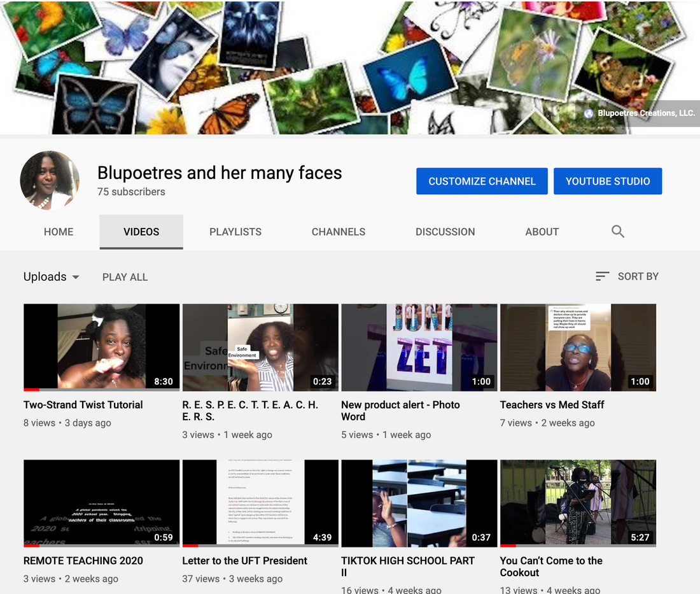Go to the Discussion tab

click(445, 232)
